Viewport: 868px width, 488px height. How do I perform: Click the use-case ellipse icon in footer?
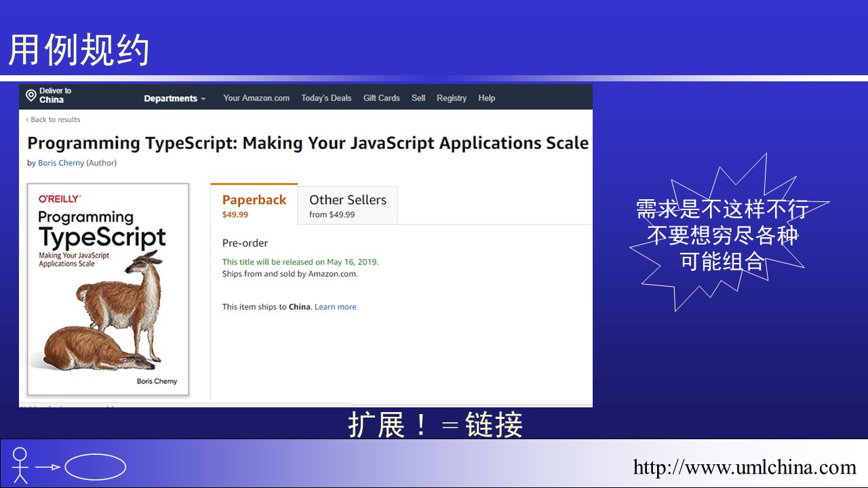96,466
